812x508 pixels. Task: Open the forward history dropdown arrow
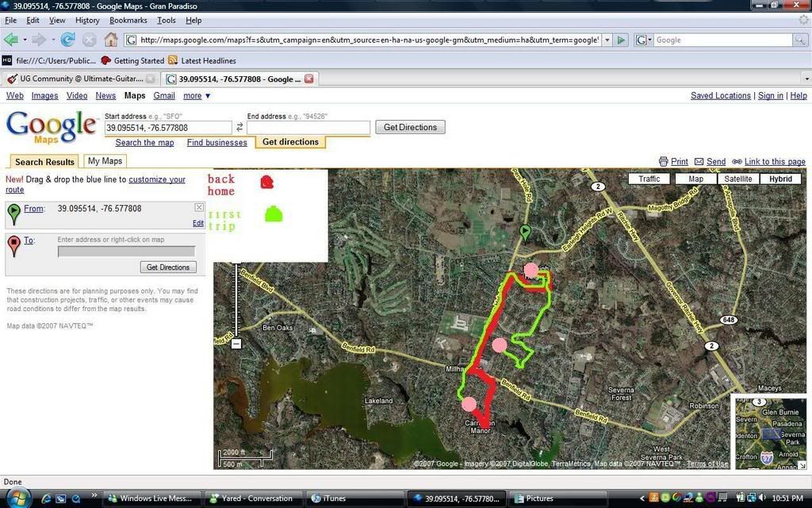pos(53,40)
